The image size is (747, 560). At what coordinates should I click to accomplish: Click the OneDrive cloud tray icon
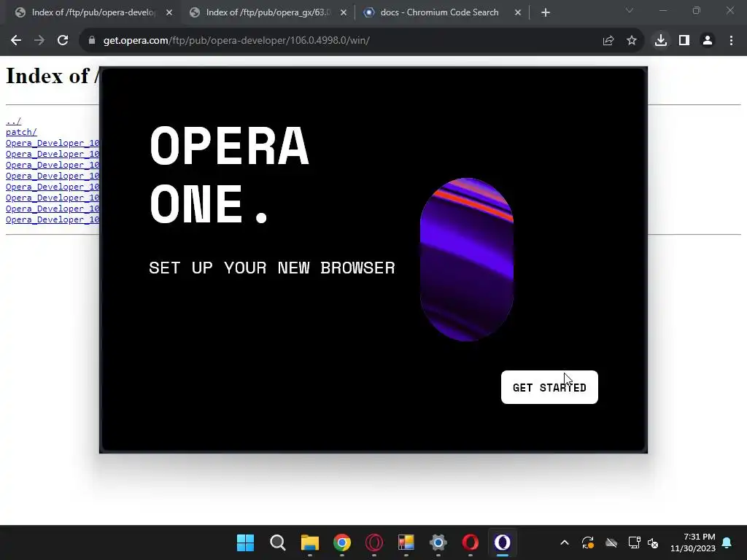tap(611, 542)
